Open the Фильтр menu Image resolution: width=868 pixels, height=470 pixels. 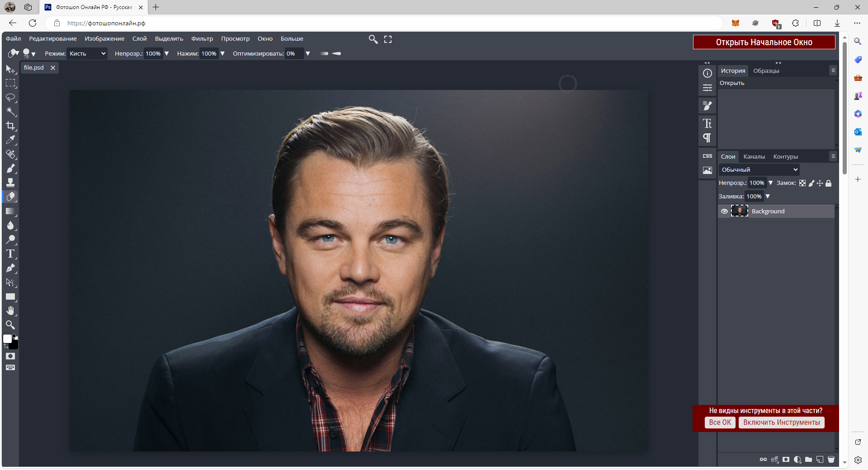(x=202, y=39)
